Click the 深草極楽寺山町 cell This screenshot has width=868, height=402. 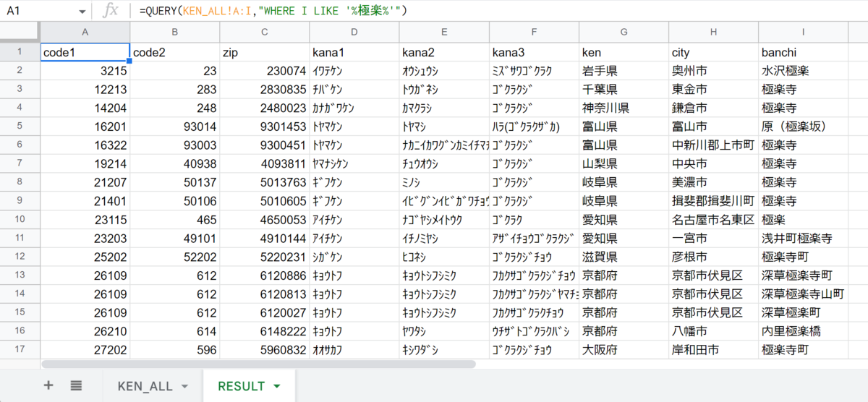click(x=803, y=294)
